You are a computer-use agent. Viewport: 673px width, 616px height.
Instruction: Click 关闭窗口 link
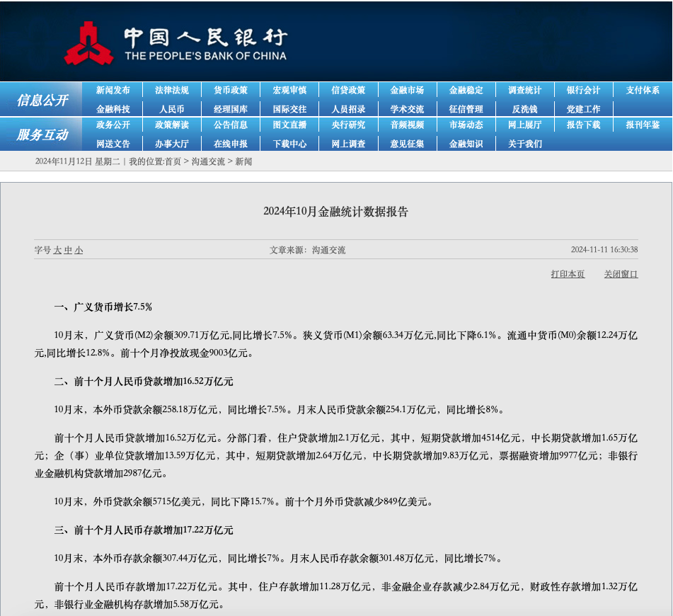pyautogui.click(x=621, y=274)
